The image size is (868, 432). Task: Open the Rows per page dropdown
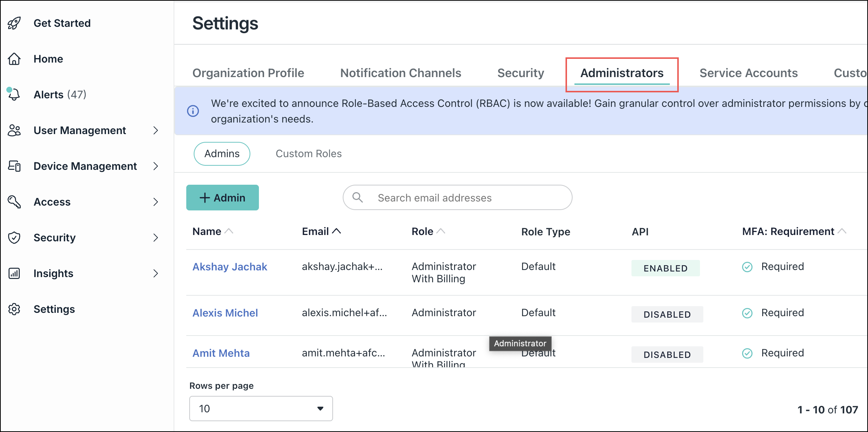[x=261, y=409]
